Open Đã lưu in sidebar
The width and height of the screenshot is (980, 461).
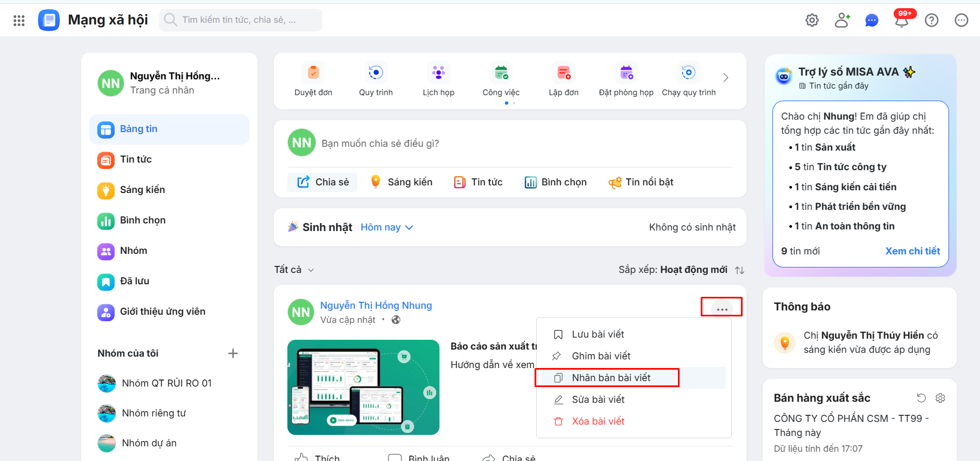tap(169, 282)
